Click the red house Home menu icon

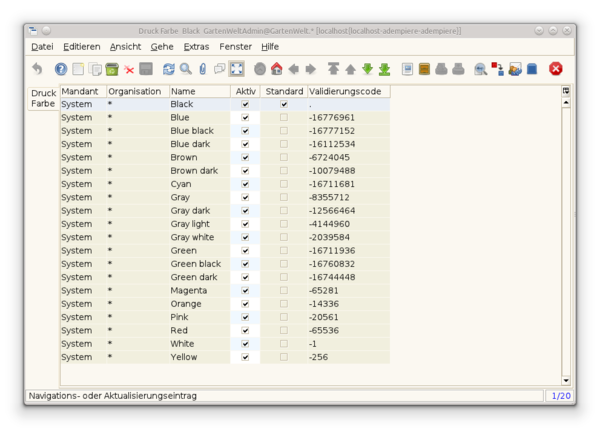[x=277, y=69]
